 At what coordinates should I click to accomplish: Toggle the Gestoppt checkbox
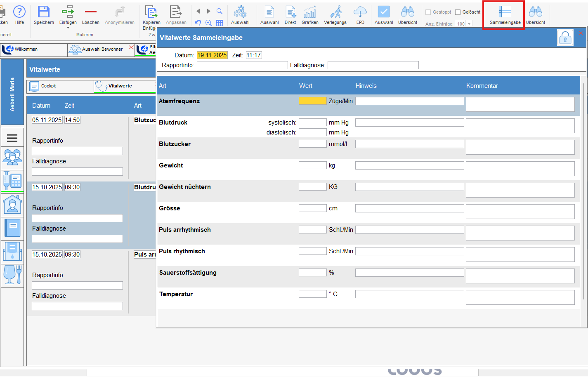pos(428,12)
